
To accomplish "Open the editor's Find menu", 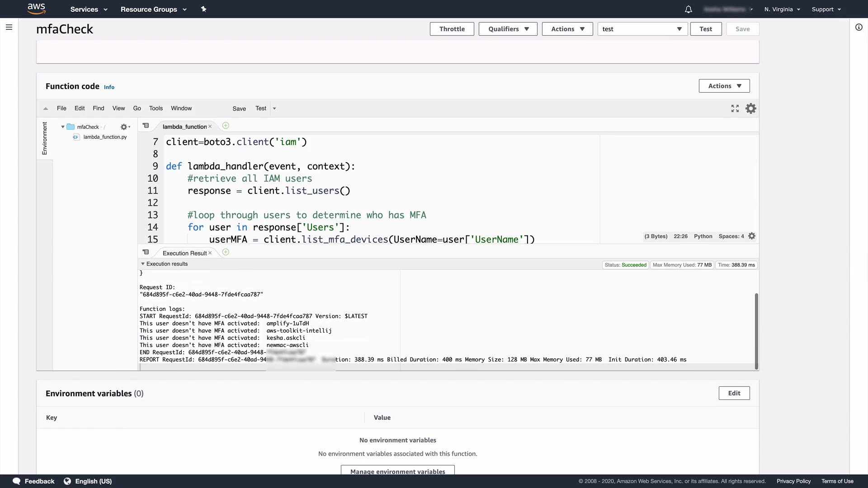I will (x=98, y=108).
